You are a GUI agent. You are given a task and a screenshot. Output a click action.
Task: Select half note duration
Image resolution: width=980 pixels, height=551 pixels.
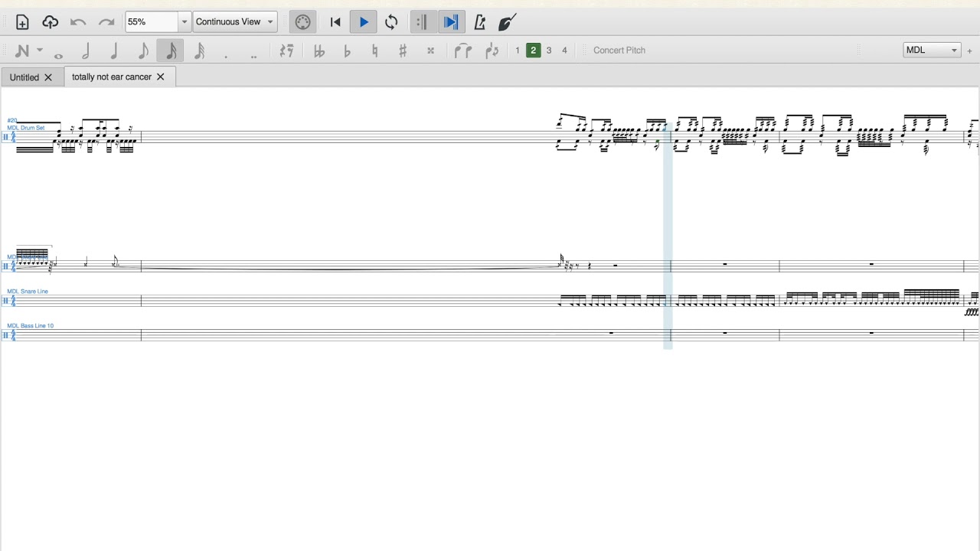tap(86, 51)
